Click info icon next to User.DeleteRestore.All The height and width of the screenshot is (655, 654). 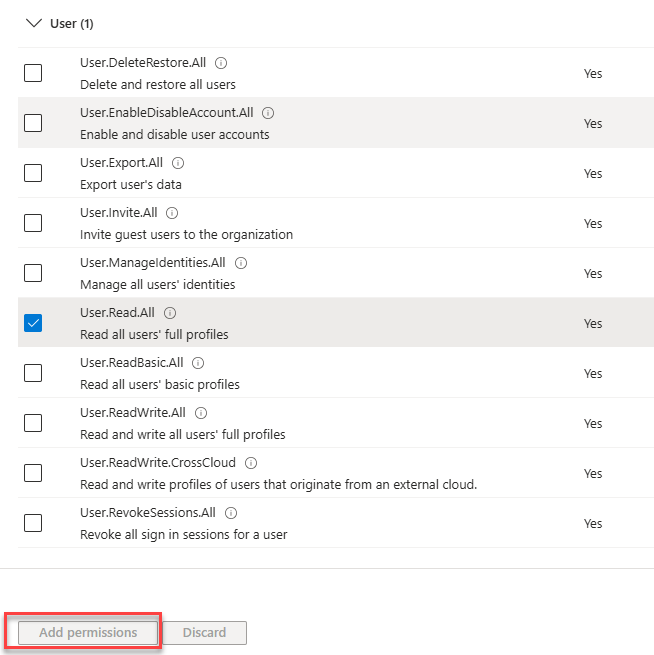tap(221, 63)
